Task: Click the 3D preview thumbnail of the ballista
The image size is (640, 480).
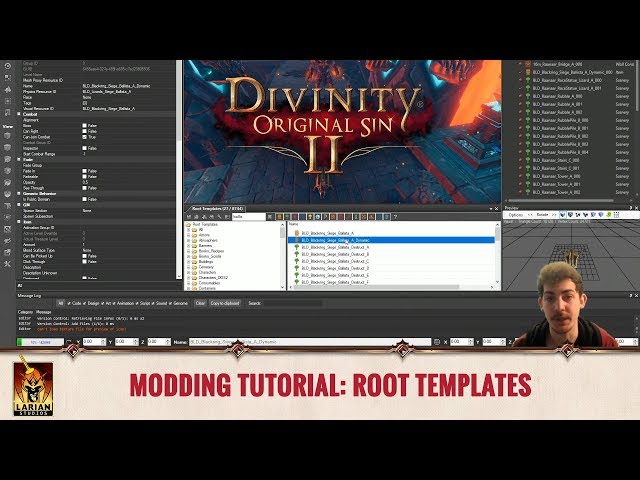Action: [571, 258]
